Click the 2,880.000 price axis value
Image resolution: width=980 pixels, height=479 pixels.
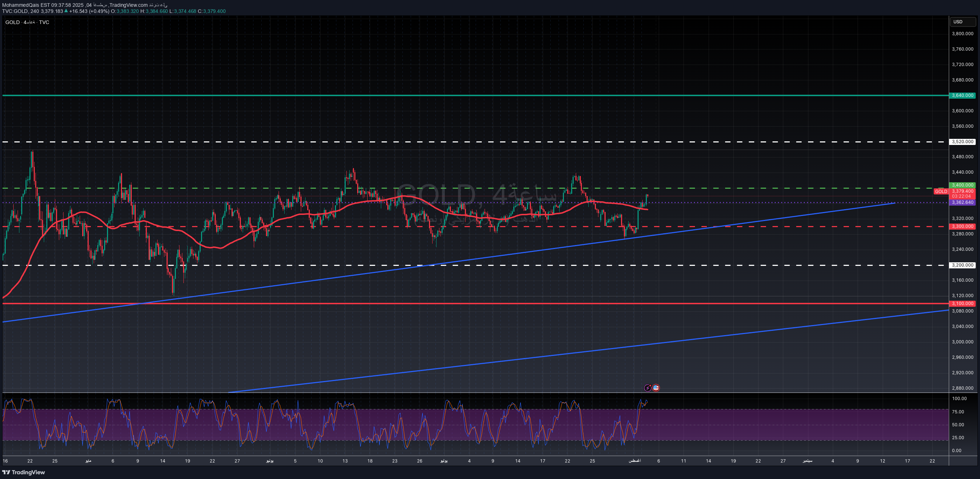pyautogui.click(x=962, y=388)
